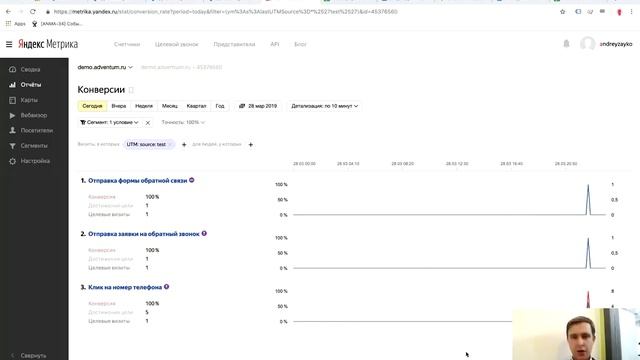This screenshot has height=360, width=640.
Task: Click the Настройка gear icon in the sidebar
Action: 13,161
